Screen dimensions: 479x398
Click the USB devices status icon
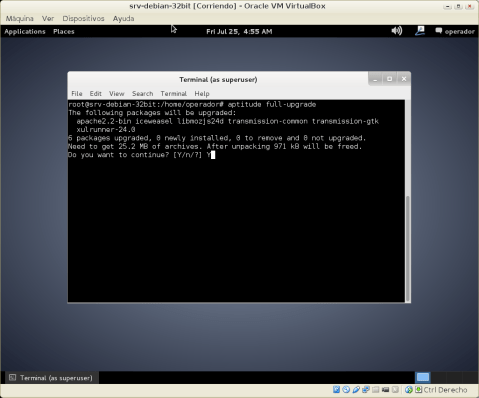[x=356, y=389]
